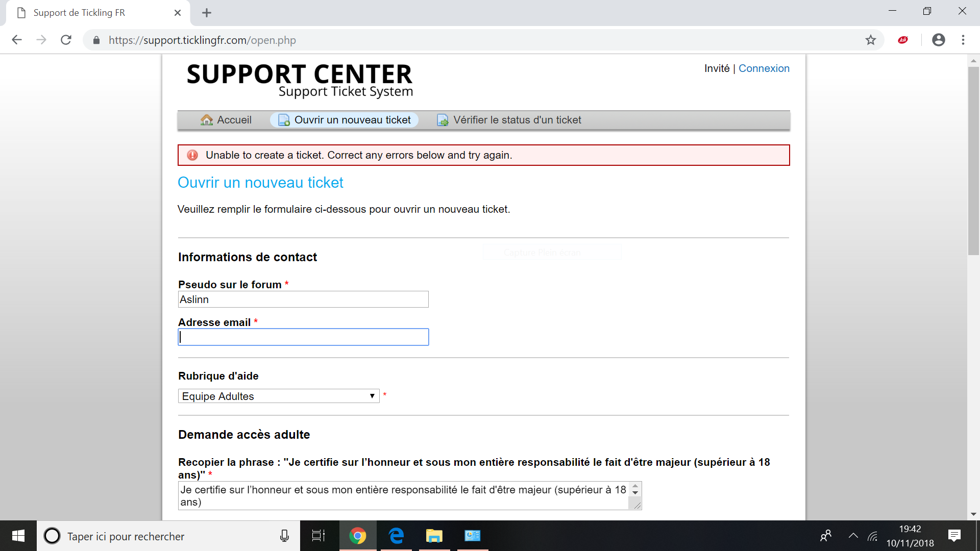The width and height of the screenshot is (980, 551).
Task: Open the People icon in system tray
Action: [x=826, y=536]
